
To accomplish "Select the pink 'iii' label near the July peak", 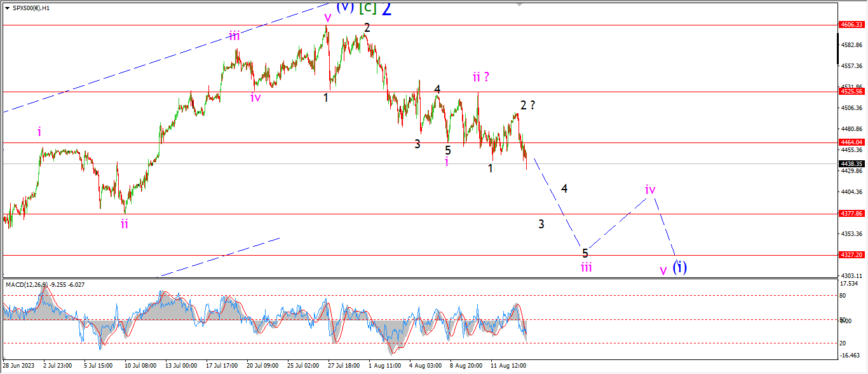I will coord(234,36).
